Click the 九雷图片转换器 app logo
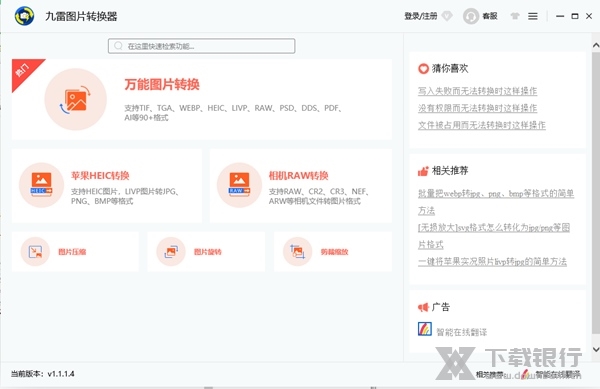Viewport: 600px width, 389px height. coord(24,16)
